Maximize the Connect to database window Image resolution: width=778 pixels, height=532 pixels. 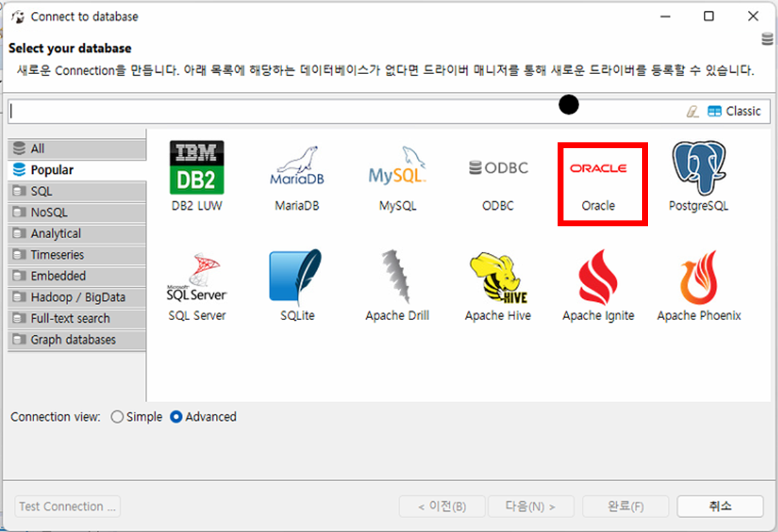pos(709,16)
